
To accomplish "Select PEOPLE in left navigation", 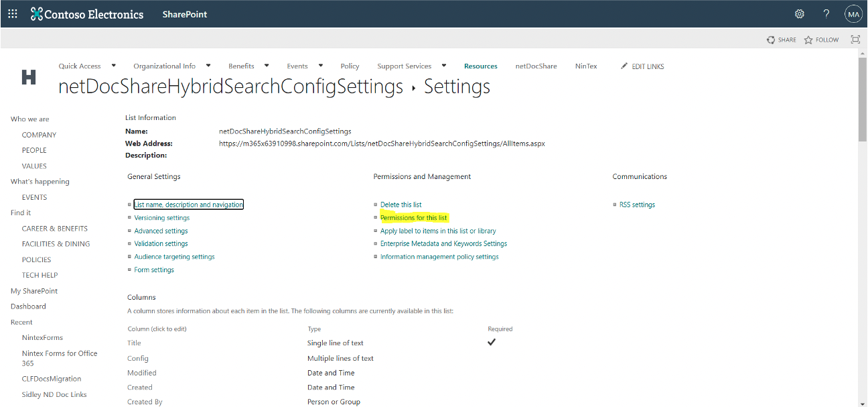I will (x=34, y=150).
